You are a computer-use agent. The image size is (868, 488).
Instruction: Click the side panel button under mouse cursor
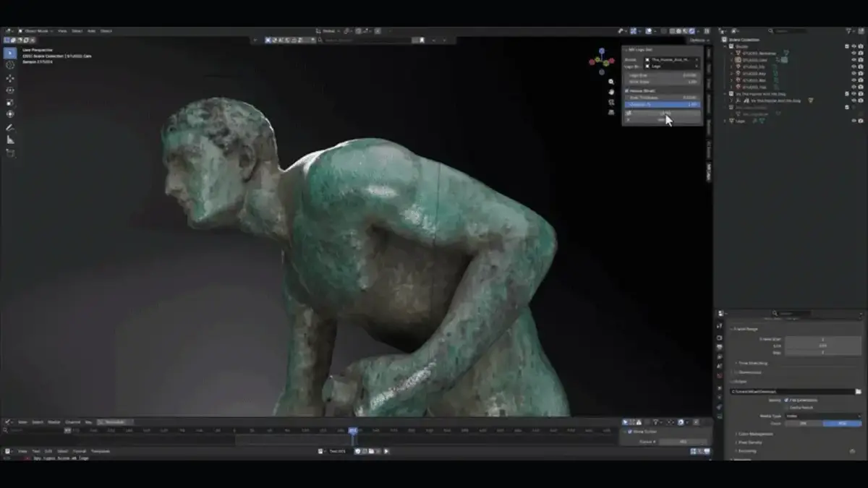point(663,113)
